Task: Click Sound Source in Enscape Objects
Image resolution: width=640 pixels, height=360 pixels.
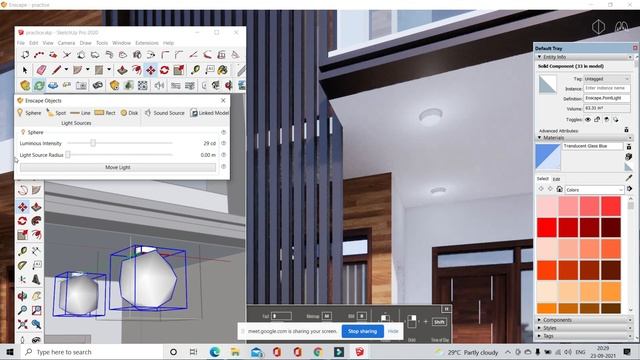Action: [164, 113]
